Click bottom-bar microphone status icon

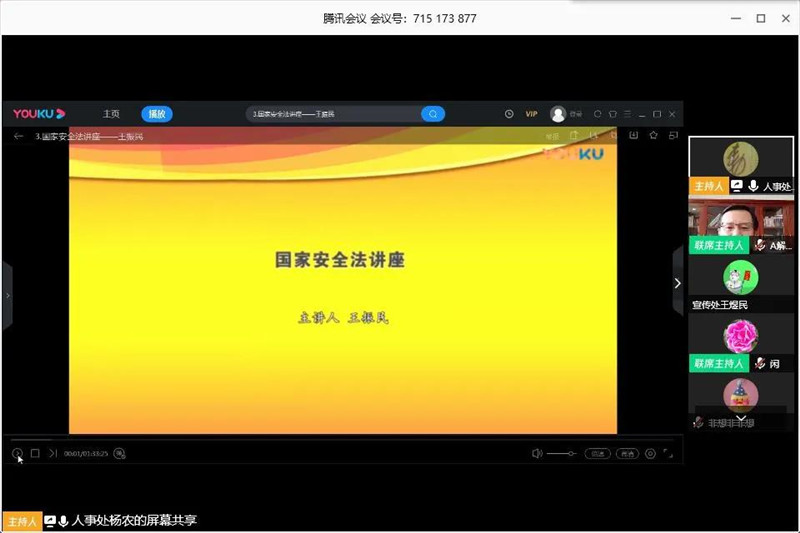(x=63, y=521)
